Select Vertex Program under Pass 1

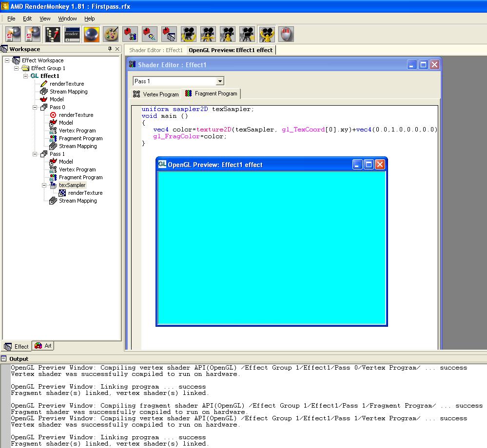click(x=78, y=169)
